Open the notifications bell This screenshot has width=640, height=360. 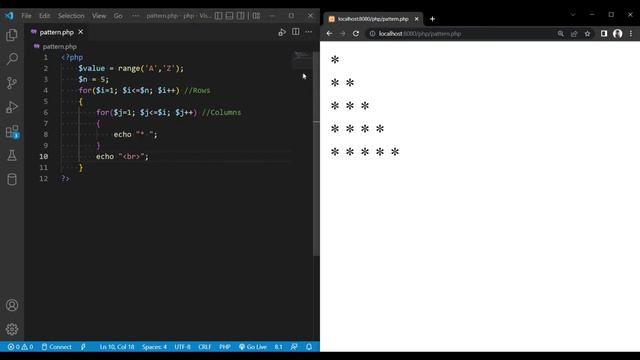309,347
